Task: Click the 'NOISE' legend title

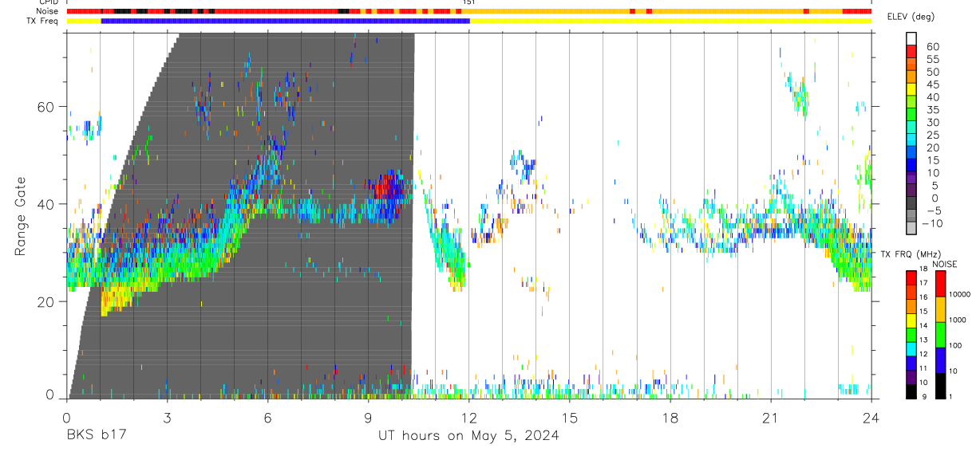Action: point(946,264)
